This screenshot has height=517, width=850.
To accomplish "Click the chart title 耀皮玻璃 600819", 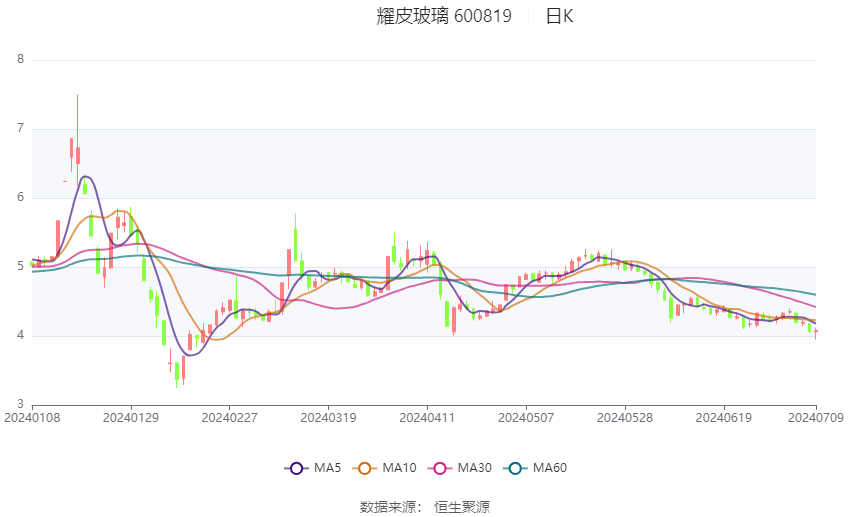I will coord(444,16).
